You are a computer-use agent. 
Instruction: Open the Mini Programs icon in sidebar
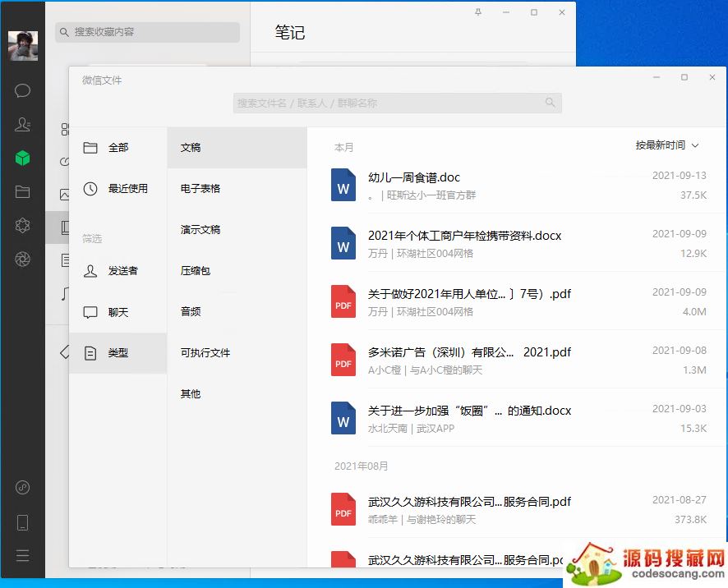click(22, 487)
